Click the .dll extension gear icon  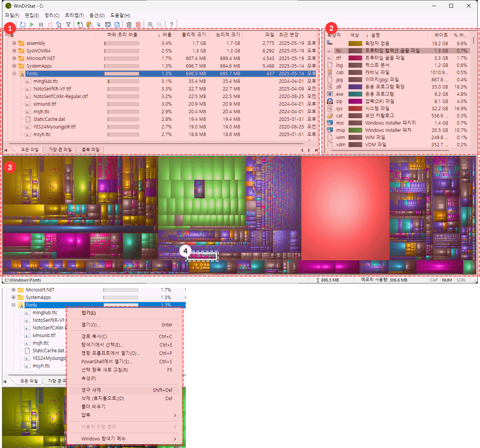(330, 87)
